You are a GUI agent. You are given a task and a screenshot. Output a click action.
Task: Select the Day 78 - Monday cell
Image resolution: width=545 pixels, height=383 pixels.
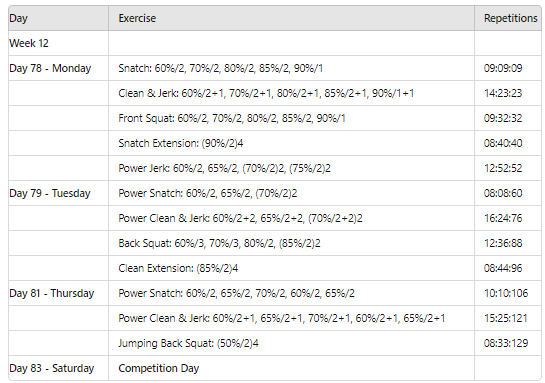pyautogui.click(x=58, y=68)
